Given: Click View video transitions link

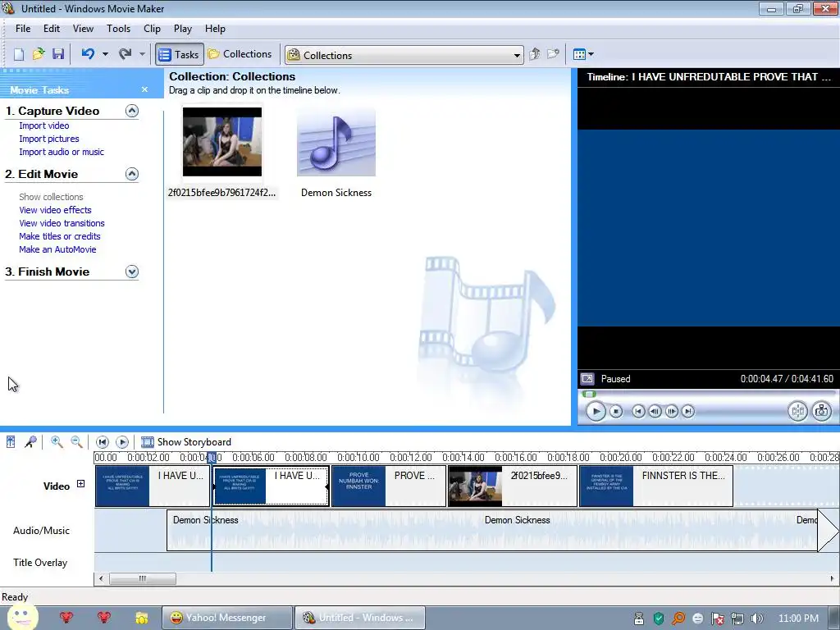Looking at the screenshot, I should click(62, 223).
